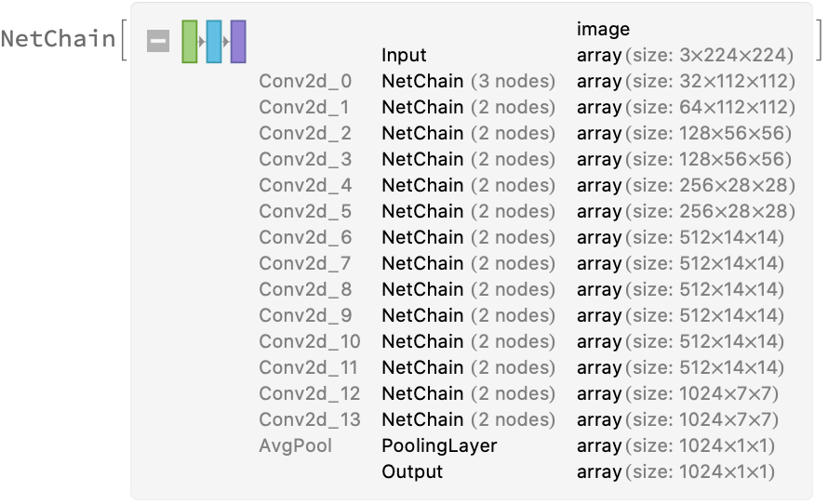The width and height of the screenshot is (828, 504).
Task: Click the Conv2d_2 layer name
Action: pyautogui.click(x=305, y=134)
